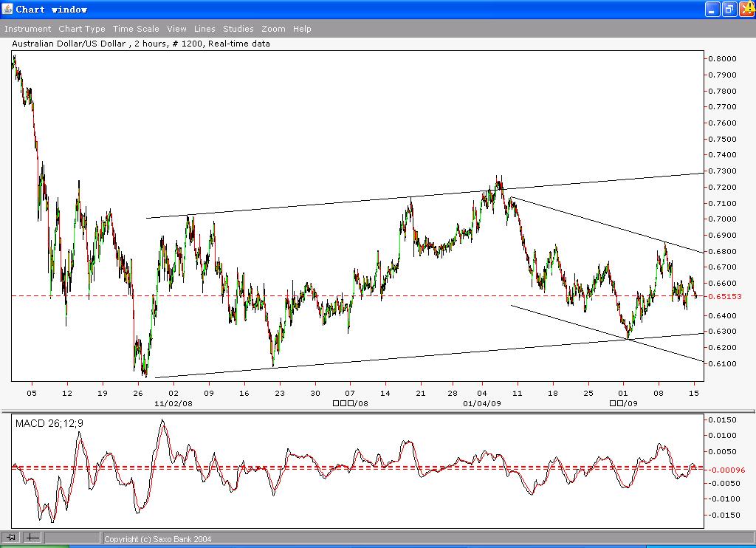756x548 pixels.
Task: Click the 01/04/09 date label
Action: coord(481,403)
